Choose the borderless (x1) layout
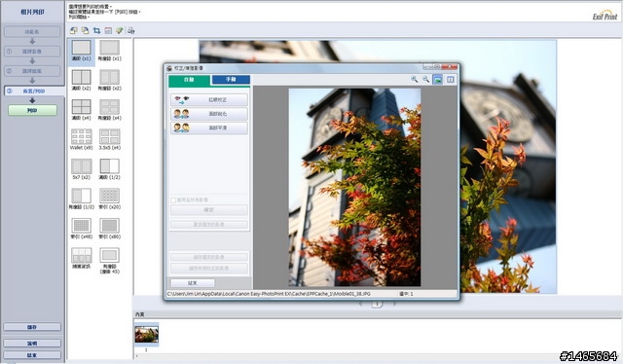 pos(81,51)
